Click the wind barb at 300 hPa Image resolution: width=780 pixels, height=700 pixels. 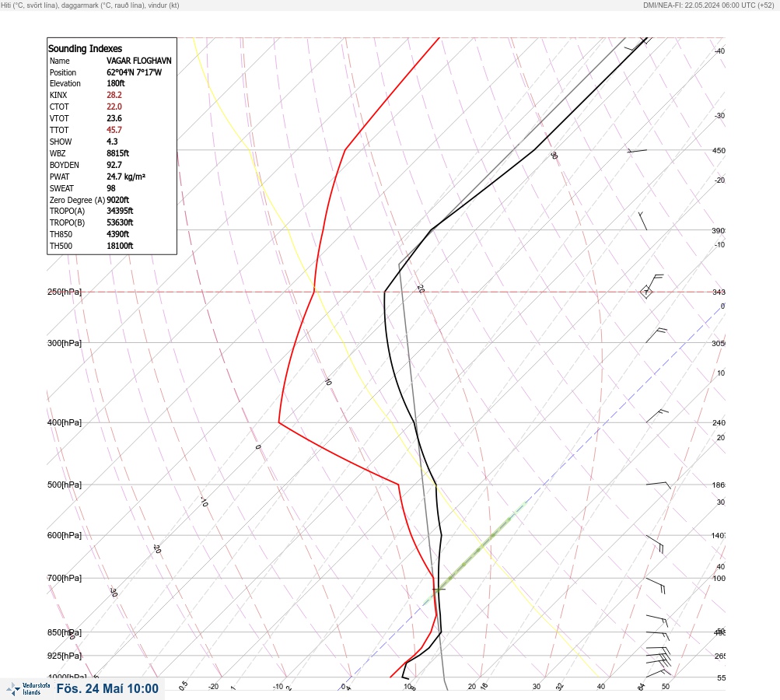[x=656, y=335]
